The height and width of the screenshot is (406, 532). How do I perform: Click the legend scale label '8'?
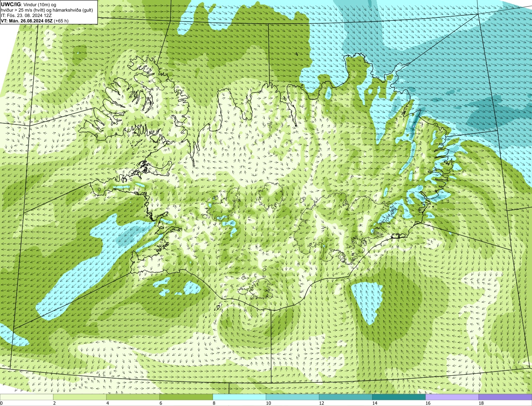pyautogui.click(x=214, y=403)
